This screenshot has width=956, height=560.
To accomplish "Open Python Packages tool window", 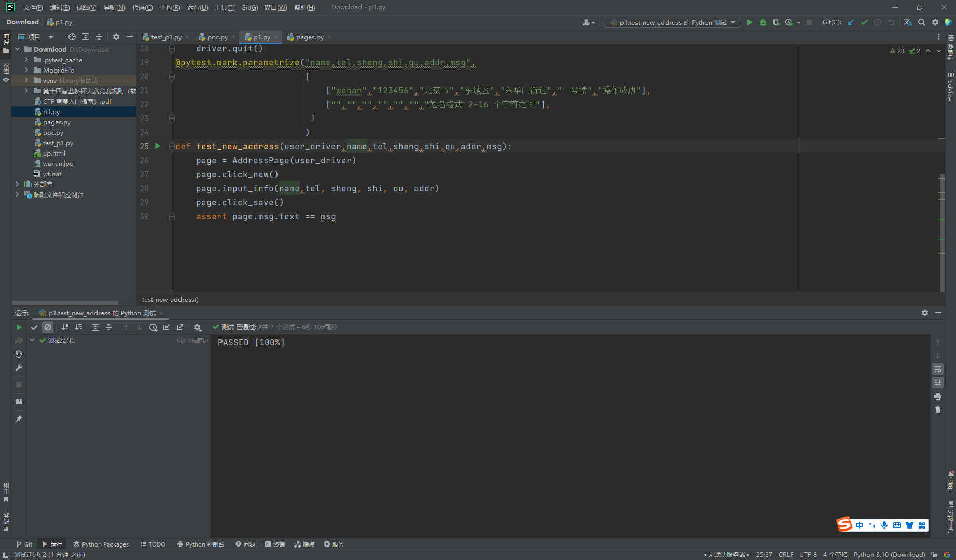I will (101, 544).
